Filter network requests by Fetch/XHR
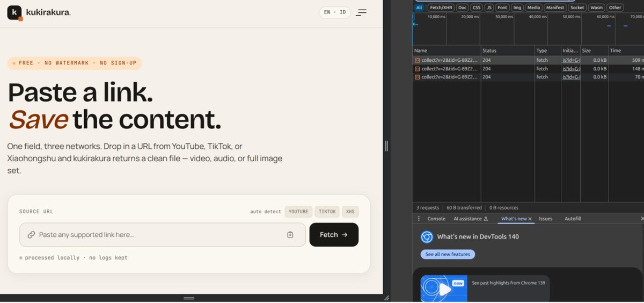 click(x=441, y=8)
